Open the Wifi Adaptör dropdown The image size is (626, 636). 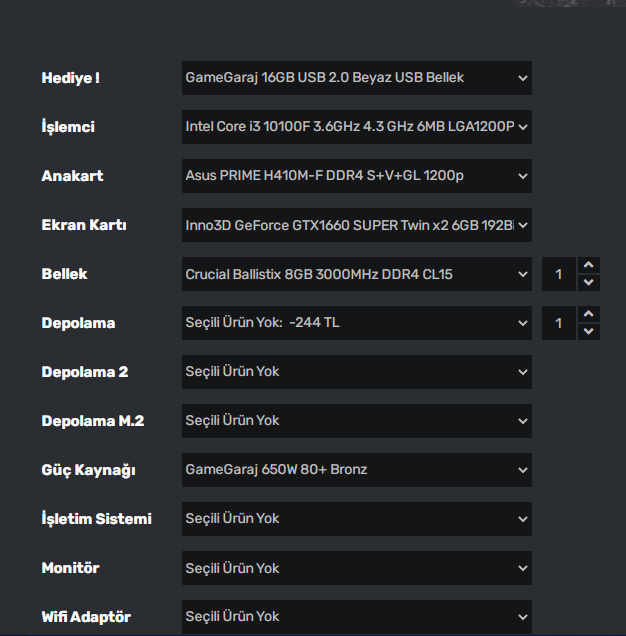tap(356, 617)
